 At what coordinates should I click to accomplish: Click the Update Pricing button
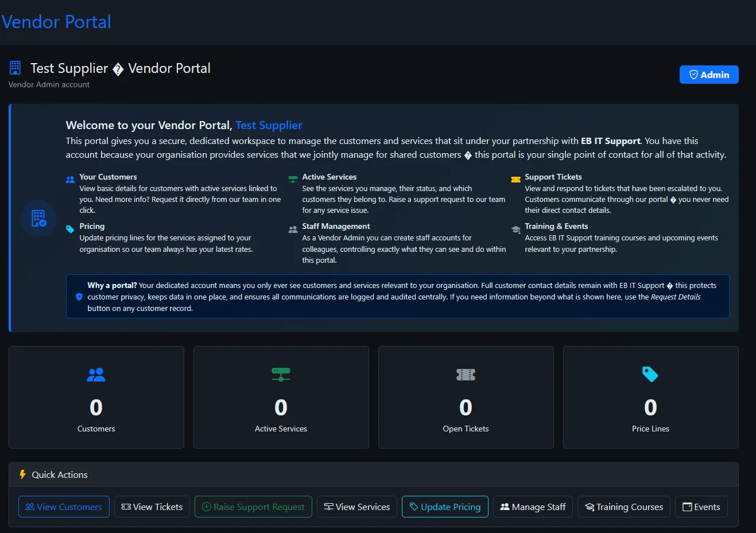pos(445,507)
